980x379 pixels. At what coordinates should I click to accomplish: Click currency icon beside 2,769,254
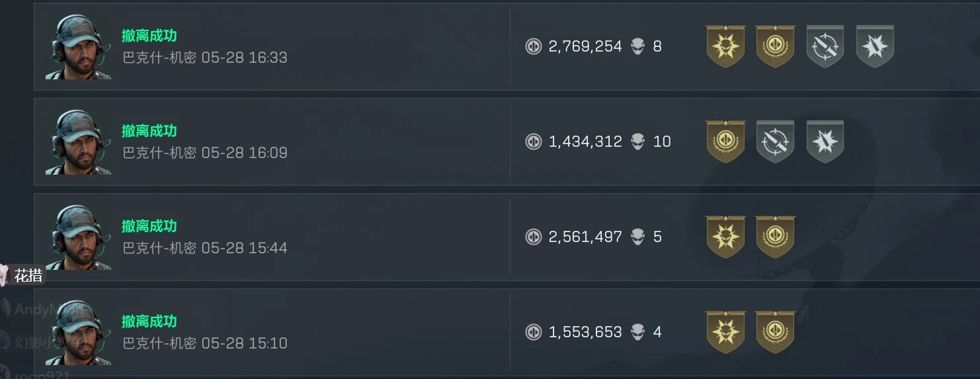click(x=534, y=46)
